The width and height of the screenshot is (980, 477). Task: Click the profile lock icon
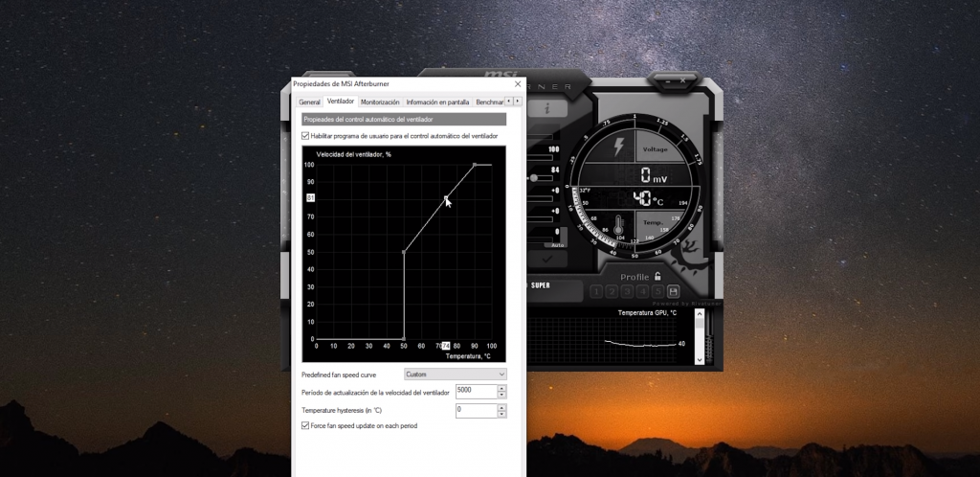[657, 277]
